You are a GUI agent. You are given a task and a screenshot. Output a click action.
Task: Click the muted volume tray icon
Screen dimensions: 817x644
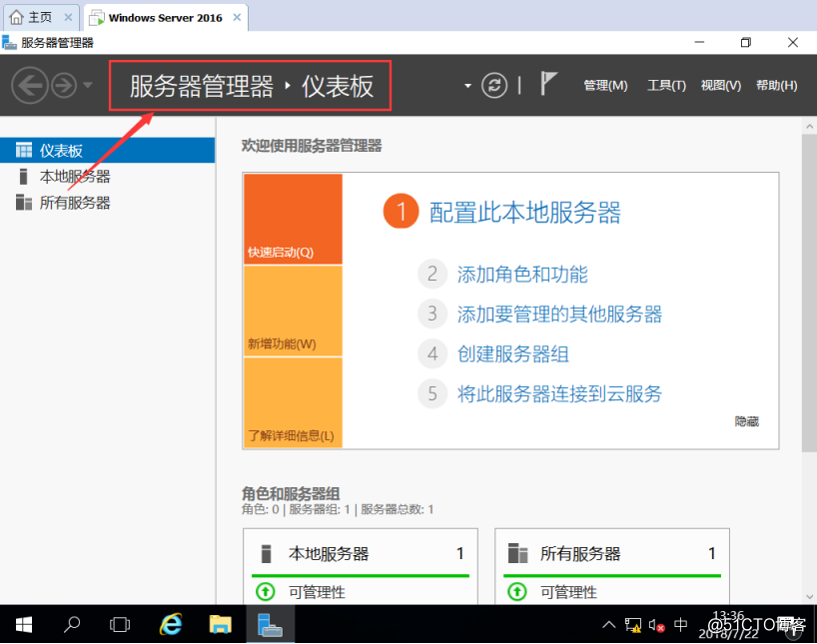coord(656,625)
